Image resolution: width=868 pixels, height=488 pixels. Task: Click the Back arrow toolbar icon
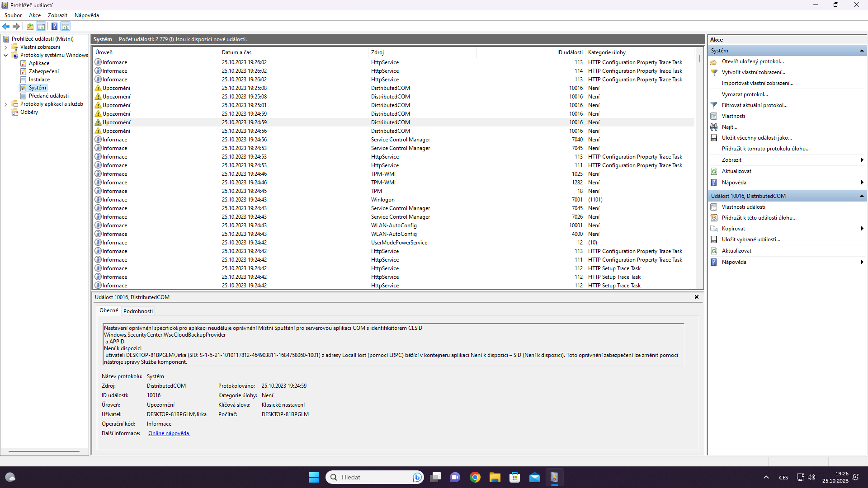pyautogui.click(x=6, y=26)
